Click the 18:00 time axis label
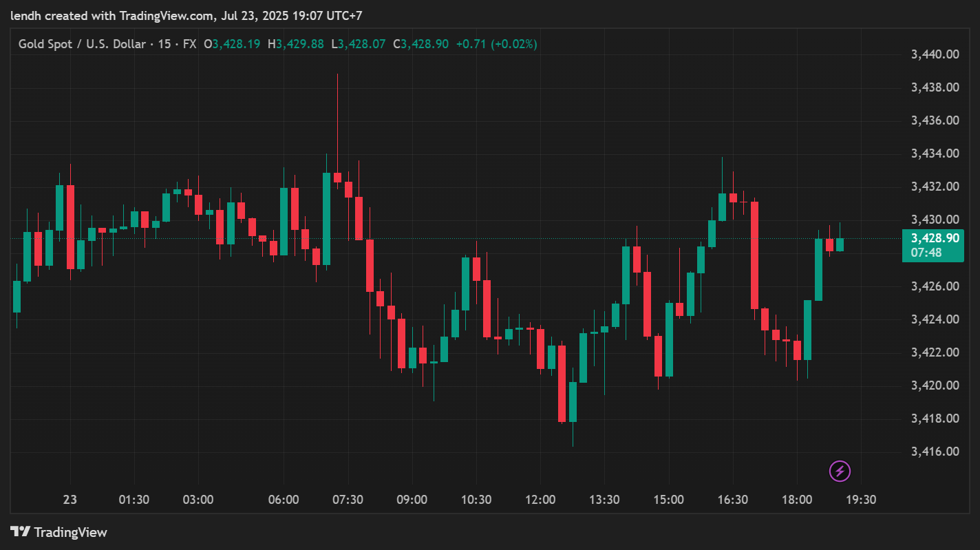The width and height of the screenshot is (980, 550). click(796, 500)
